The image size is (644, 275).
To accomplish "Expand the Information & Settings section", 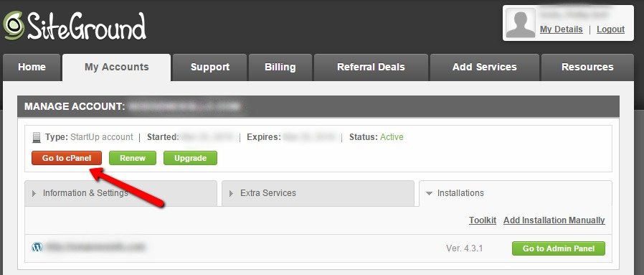I will click(x=120, y=193).
